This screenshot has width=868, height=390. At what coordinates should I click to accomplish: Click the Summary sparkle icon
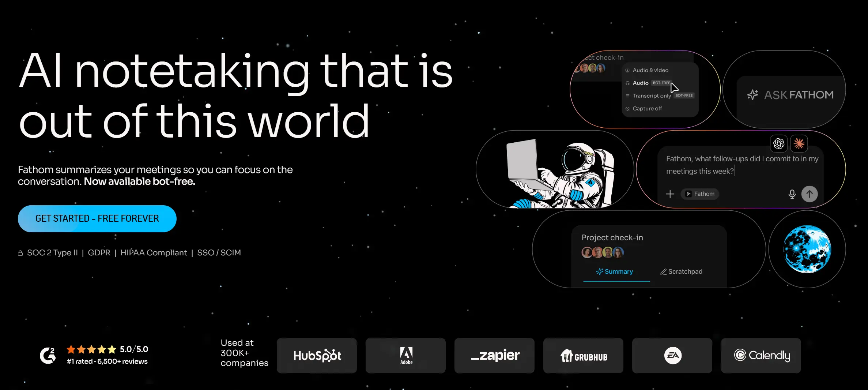(x=600, y=272)
